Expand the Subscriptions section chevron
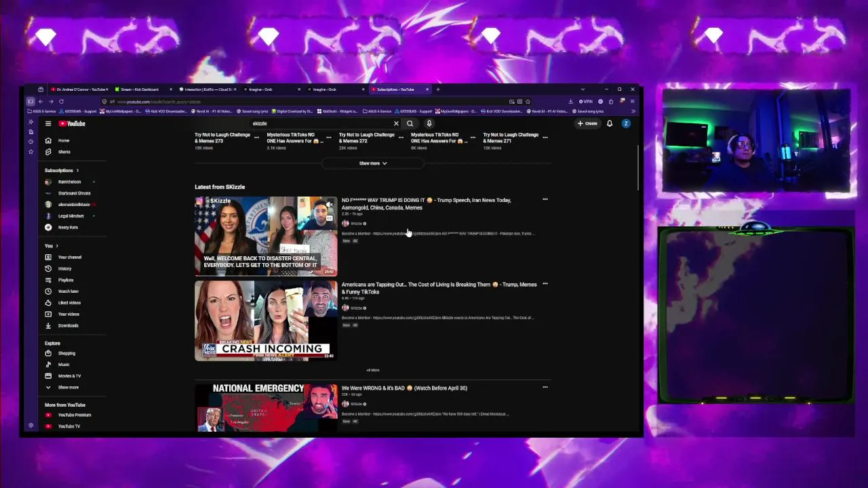Screen dimensions: 868x488 [77, 171]
